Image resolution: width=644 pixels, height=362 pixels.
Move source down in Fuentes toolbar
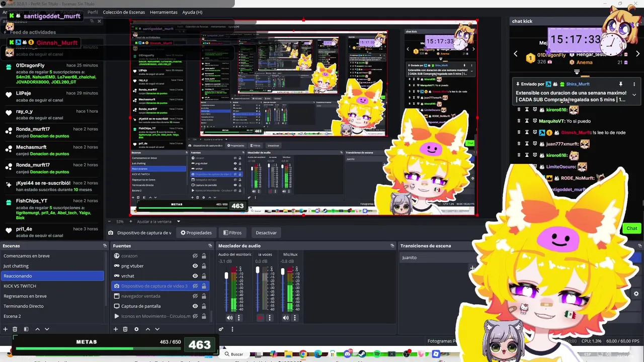click(157, 329)
